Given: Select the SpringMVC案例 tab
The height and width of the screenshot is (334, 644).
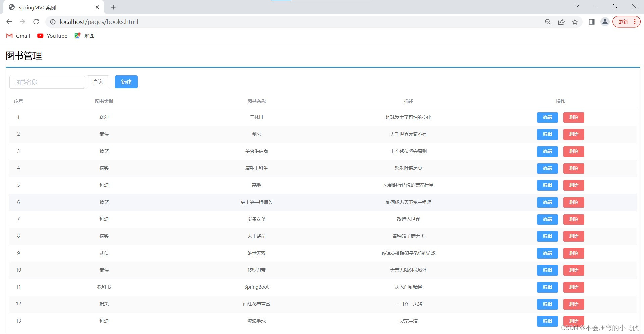Looking at the screenshot, I should tap(54, 7).
